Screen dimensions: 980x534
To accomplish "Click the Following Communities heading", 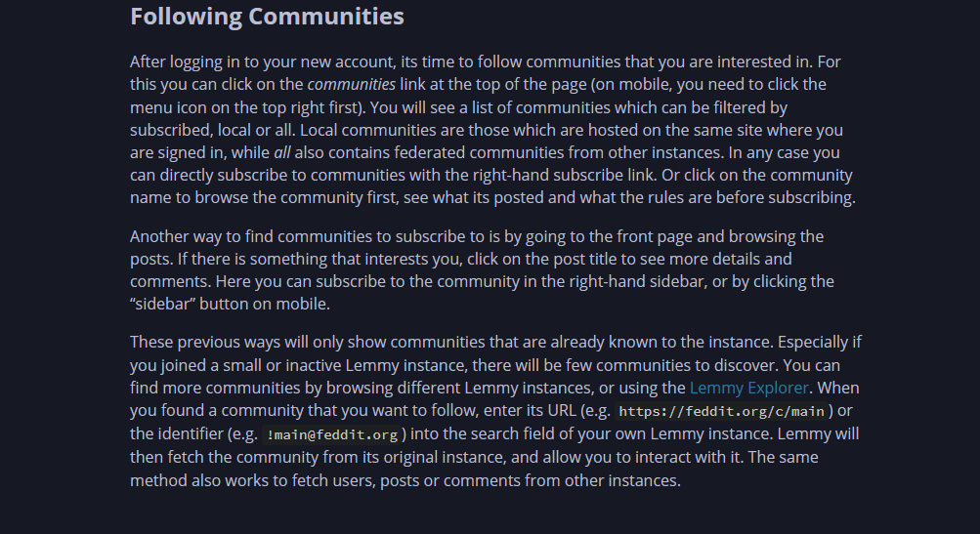I will (x=267, y=17).
